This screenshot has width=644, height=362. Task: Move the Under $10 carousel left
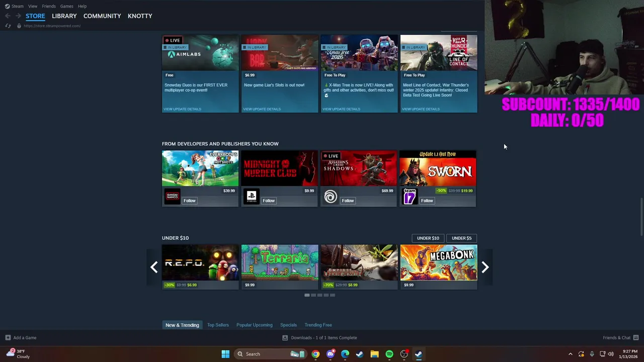point(154,267)
